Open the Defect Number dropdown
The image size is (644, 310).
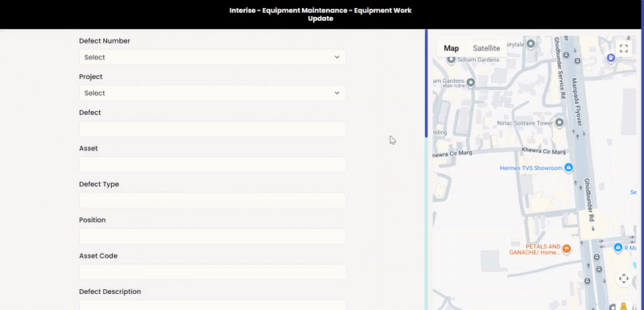point(213,57)
